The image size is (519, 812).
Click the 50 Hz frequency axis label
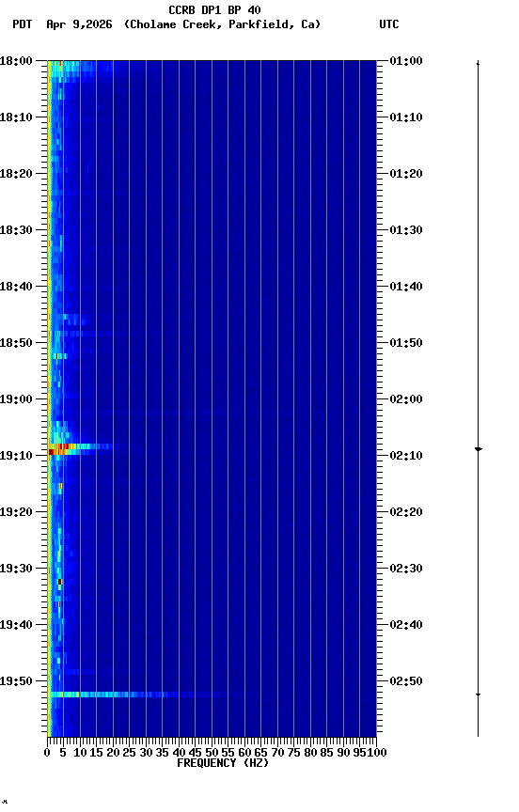212,753
